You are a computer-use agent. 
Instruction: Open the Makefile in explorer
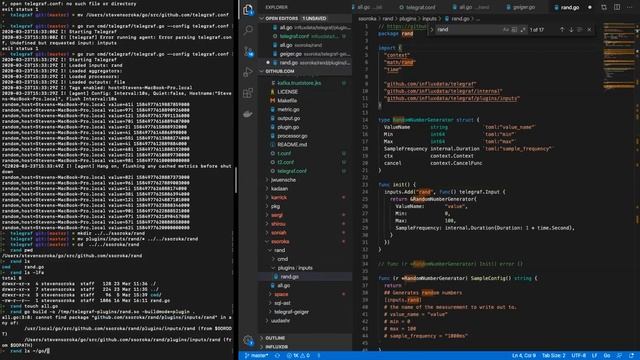coord(287,101)
